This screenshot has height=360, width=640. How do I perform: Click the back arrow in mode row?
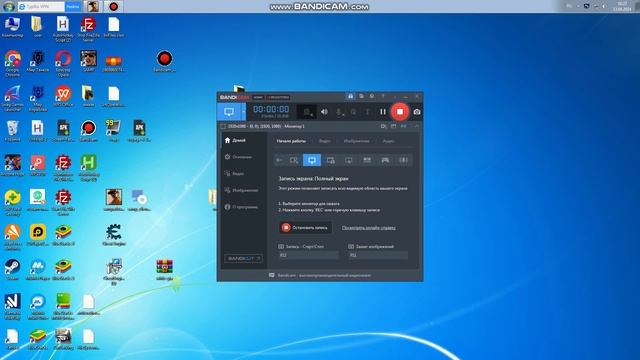(x=279, y=160)
